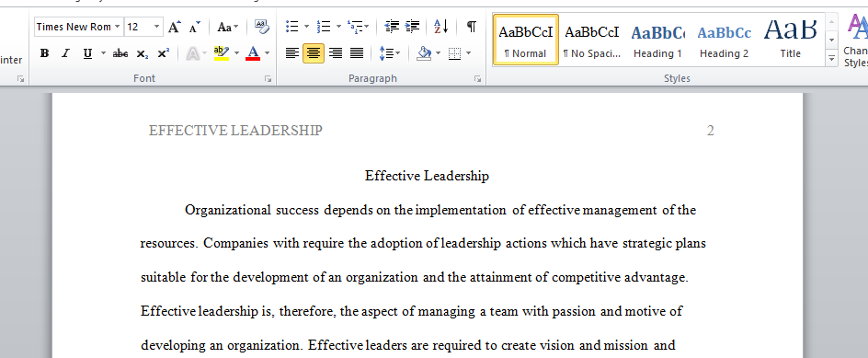The image size is (868, 358).
Task: Open the Numbering dropdown arrow
Action: (x=337, y=26)
